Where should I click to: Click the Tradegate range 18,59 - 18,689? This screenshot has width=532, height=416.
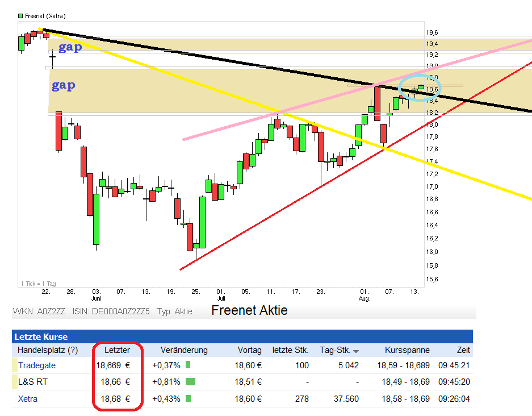[x=404, y=365]
